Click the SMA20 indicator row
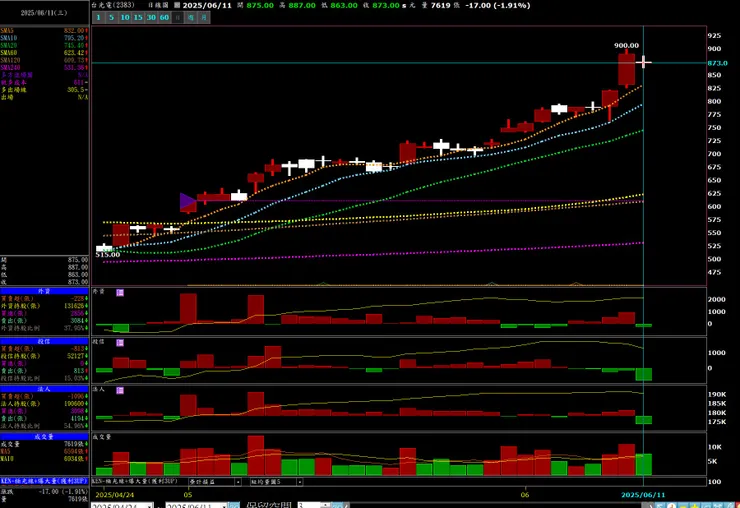Image resolution: width=740 pixels, height=508 pixels. coord(44,45)
